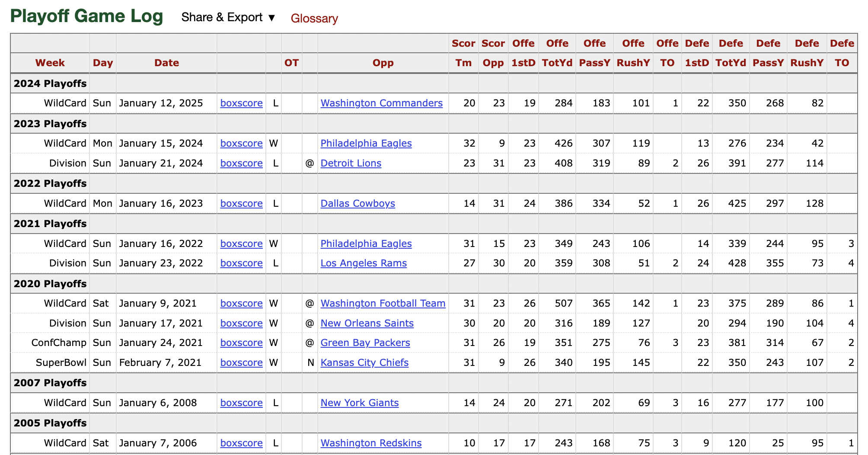The width and height of the screenshot is (868, 455).
Task: Sort table by Opp team column header
Action: tap(383, 63)
